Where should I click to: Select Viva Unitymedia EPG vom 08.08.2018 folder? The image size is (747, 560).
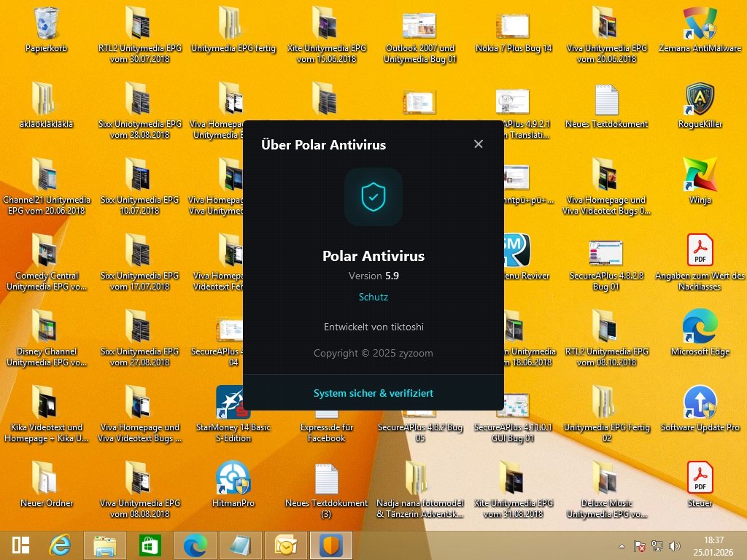point(139,489)
